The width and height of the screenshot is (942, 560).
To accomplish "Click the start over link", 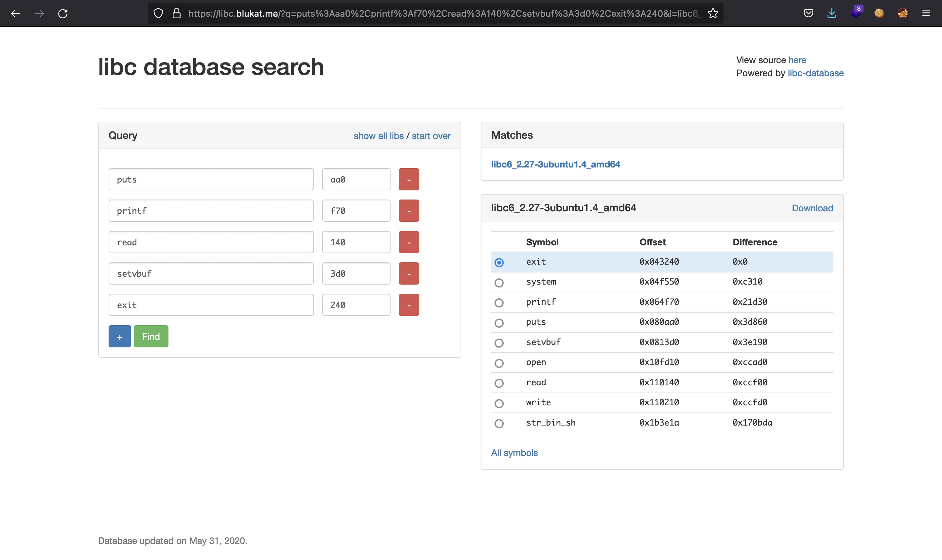I will 431,136.
